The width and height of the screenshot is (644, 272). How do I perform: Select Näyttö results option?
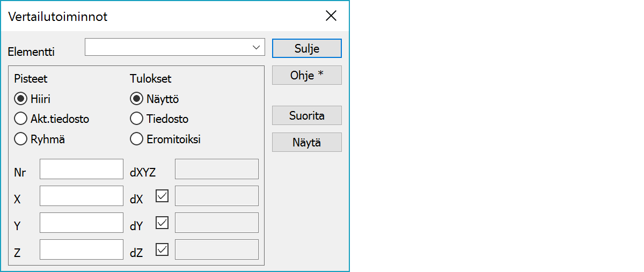pos(137,99)
